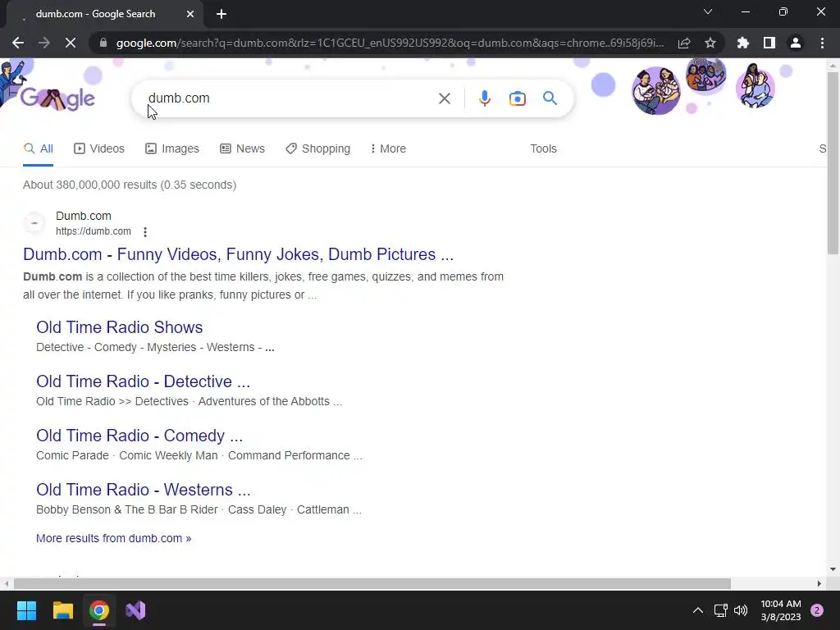This screenshot has height=630, width=840.
Task: Open the search Tools options
Action: click(543, 149)
